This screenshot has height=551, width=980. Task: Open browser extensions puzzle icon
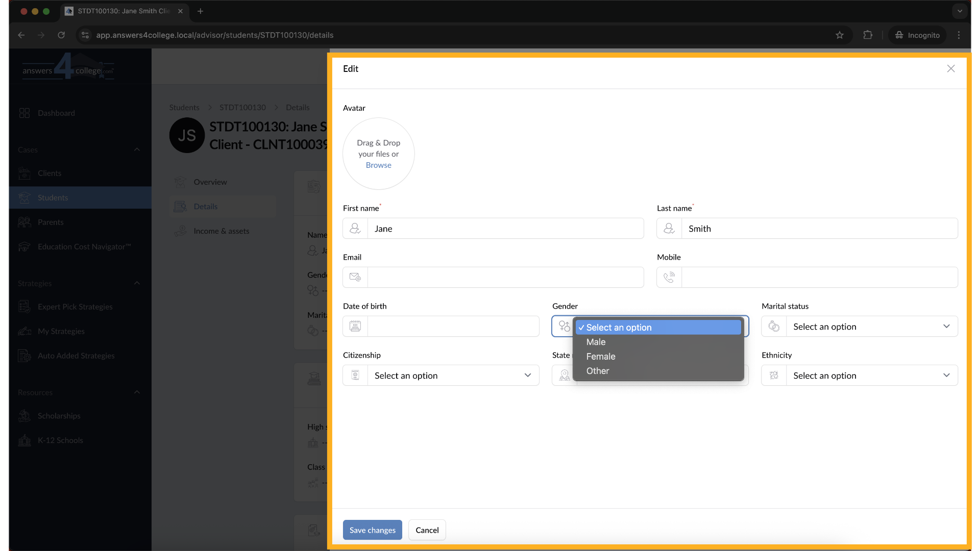pyautogui.click(x=868, y=35)
